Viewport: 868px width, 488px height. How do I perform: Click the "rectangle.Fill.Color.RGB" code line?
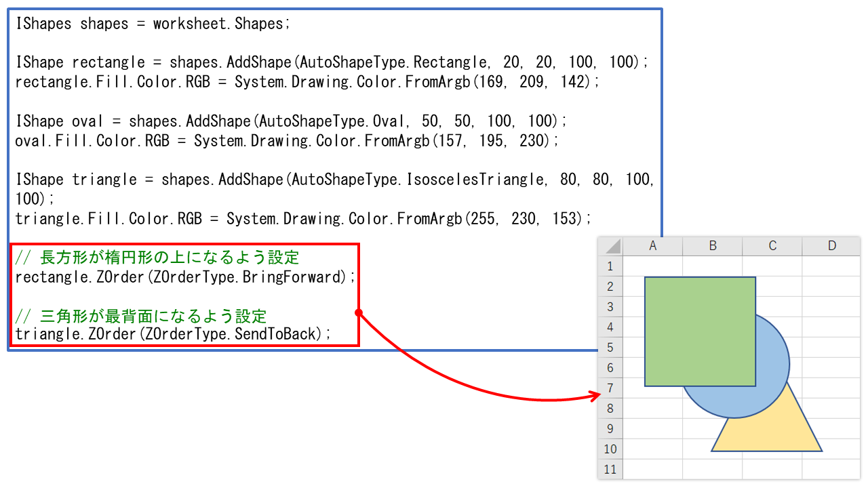[x=308, y=82]
